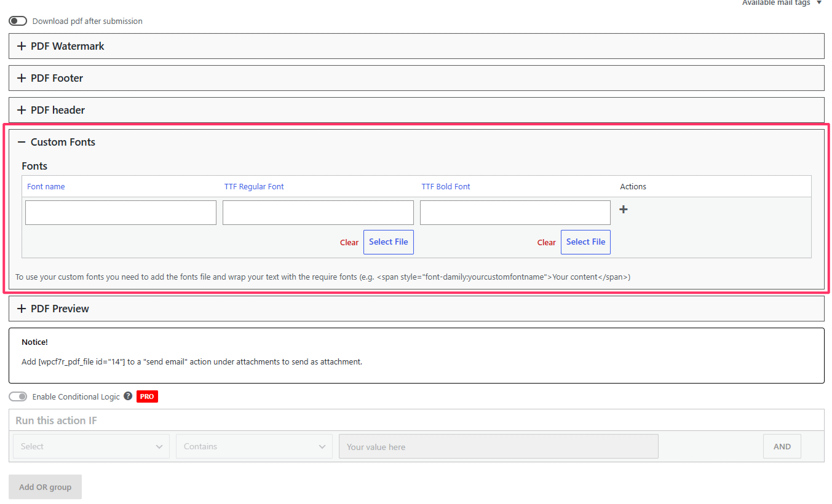Screen dimensions: 832x504
Task: Click the Actions column header
Action: click(633, 187)
